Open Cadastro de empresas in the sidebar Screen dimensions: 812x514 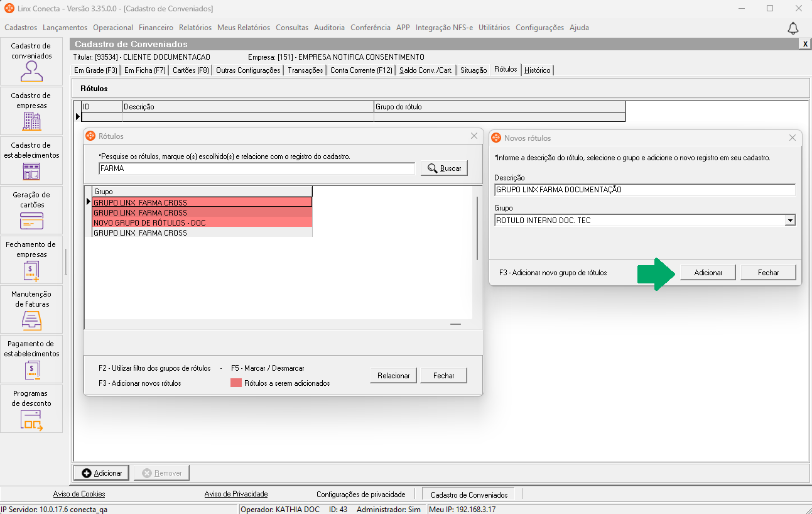31,111
